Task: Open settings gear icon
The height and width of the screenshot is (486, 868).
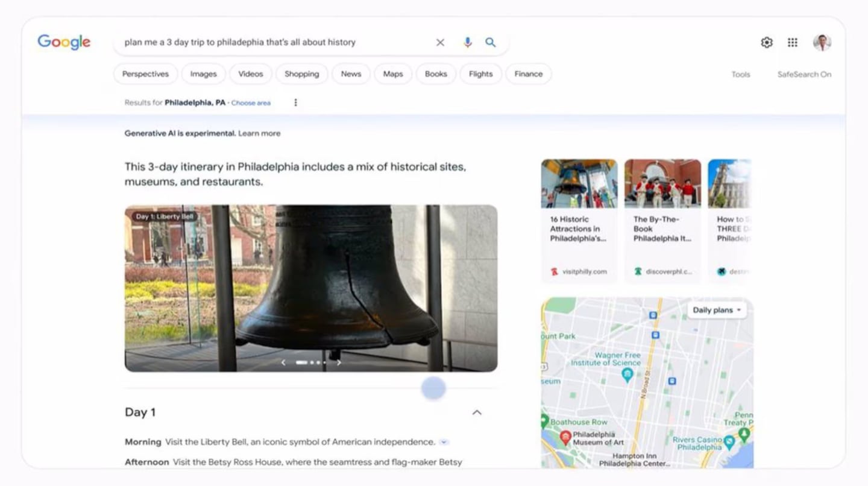Action: [x=767, y=42]
